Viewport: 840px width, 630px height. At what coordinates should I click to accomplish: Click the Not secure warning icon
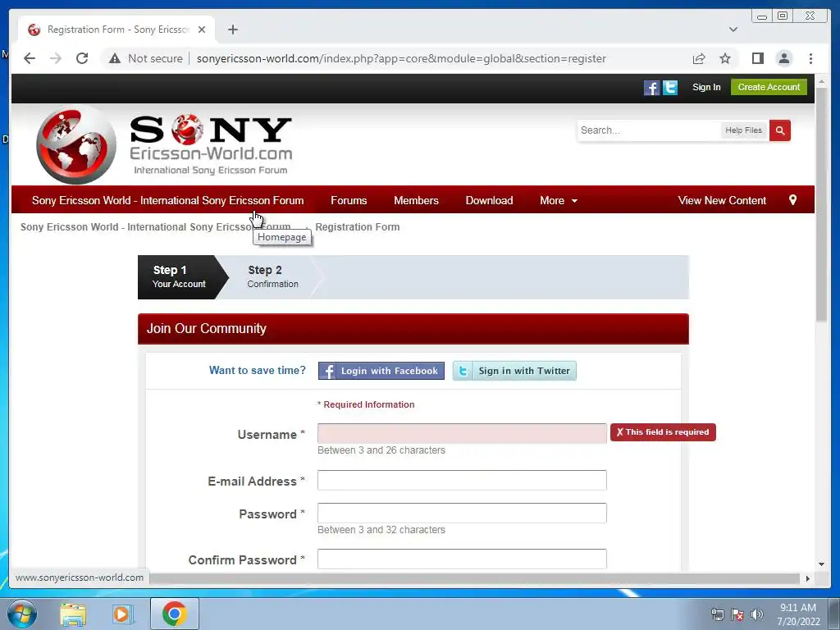[x=115, y=58]
